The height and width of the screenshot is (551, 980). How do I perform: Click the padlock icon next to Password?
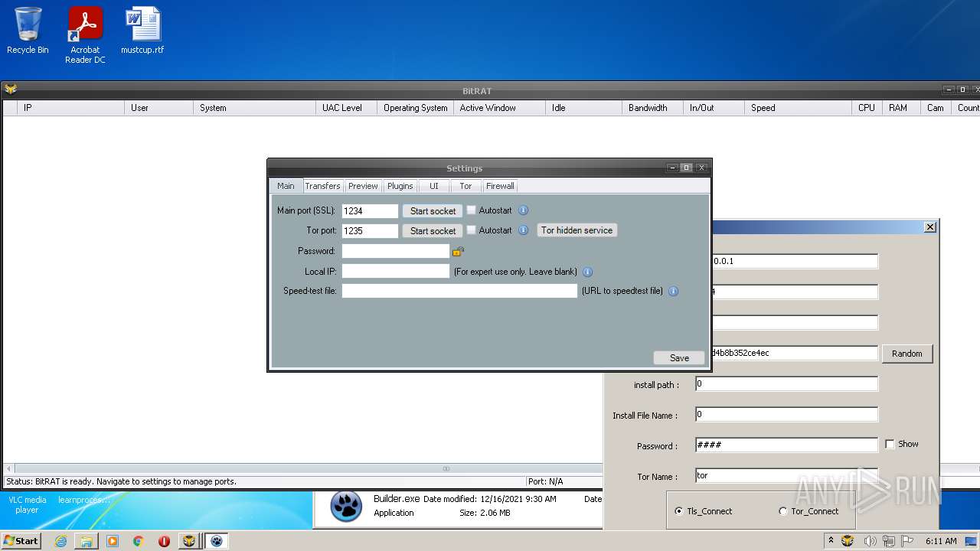click(x=458, y=251)
